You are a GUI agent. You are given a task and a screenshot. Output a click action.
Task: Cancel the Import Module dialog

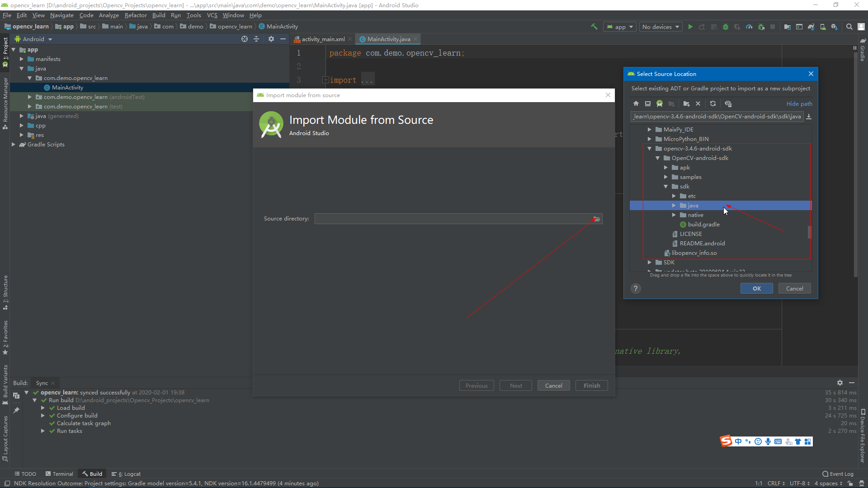(553, 386)
